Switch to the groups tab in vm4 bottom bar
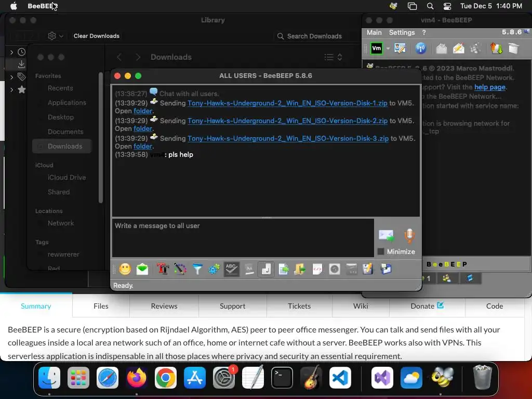This screenshot has width=532, height=399. click(446, 278)
